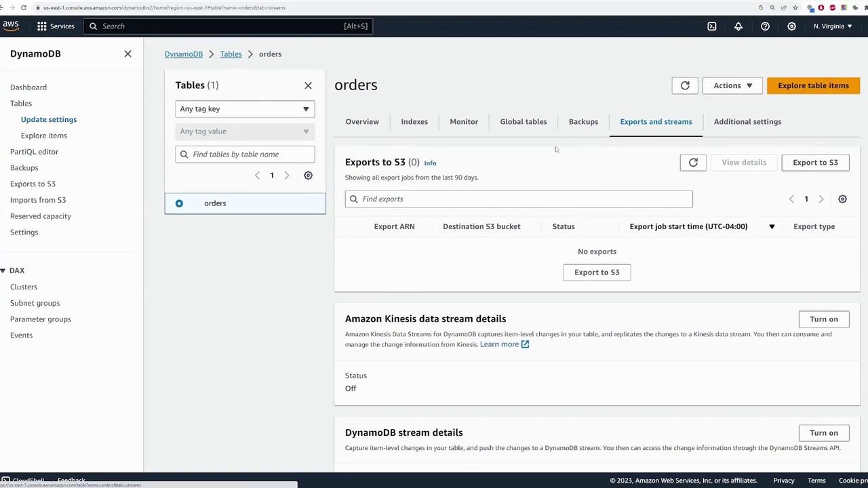Viewport: 868px width, 488px height.
Task: Open the help question mark icon
Action: [765, 26]
